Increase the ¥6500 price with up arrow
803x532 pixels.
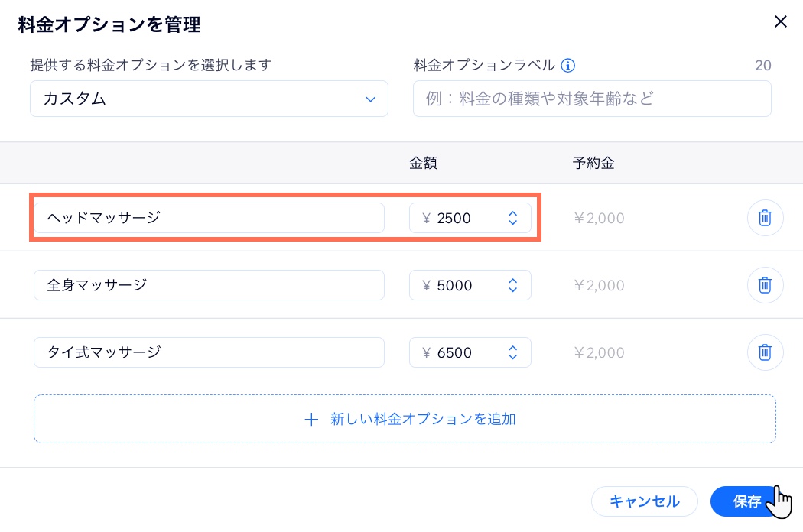click(513, 349)
